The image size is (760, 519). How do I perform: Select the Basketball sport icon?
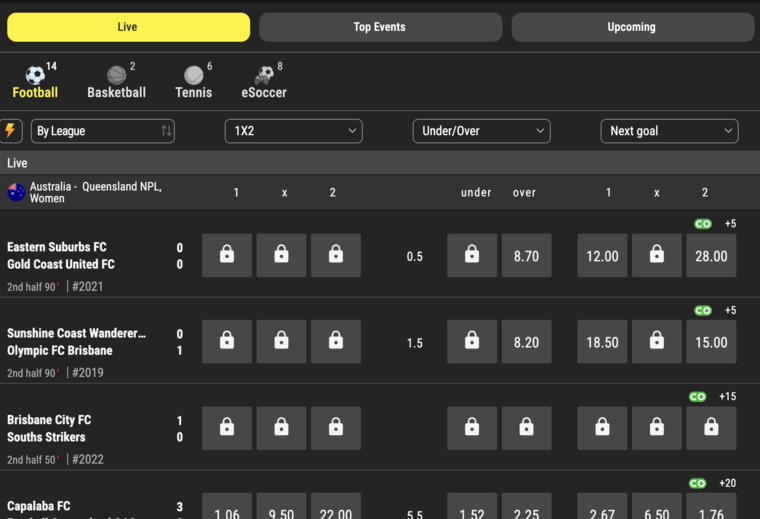(116, 76)
